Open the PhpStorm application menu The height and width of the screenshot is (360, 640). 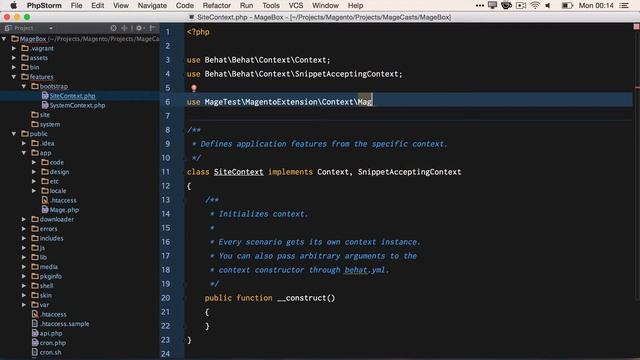44,5
